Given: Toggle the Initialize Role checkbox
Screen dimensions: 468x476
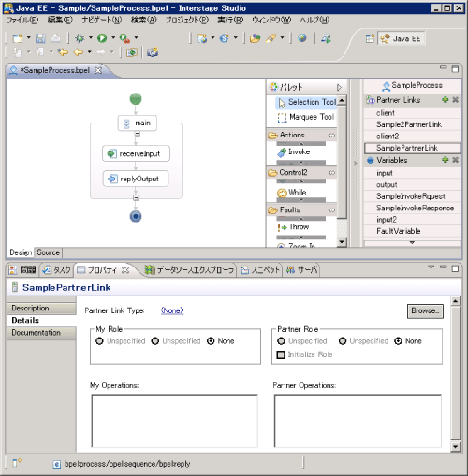Looking at the screenshot, I should (281, 354).
